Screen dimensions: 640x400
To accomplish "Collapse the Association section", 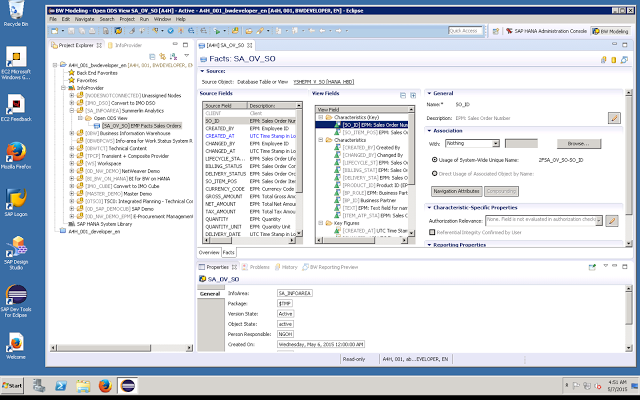I will pos(429,131).
